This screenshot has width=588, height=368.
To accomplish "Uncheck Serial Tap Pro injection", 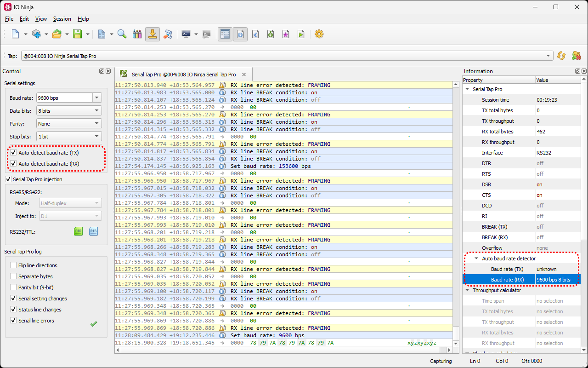I will (x=8, y=179).
